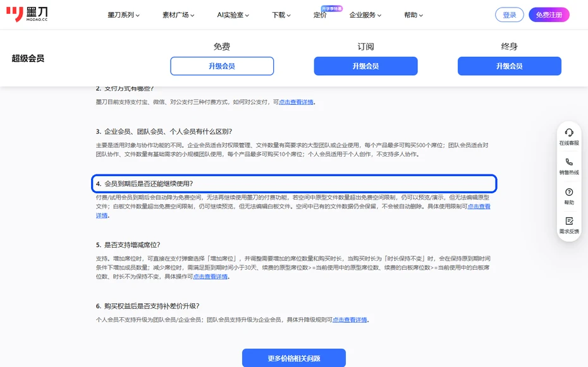Open the 在线客服 headset icon
The image size is (588, 367).
tap(569, 133)
